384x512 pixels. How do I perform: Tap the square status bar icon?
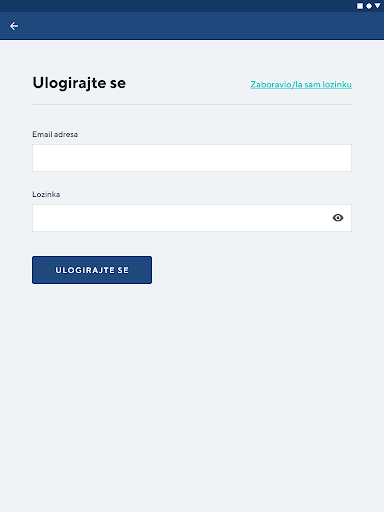tap(360, 6)
